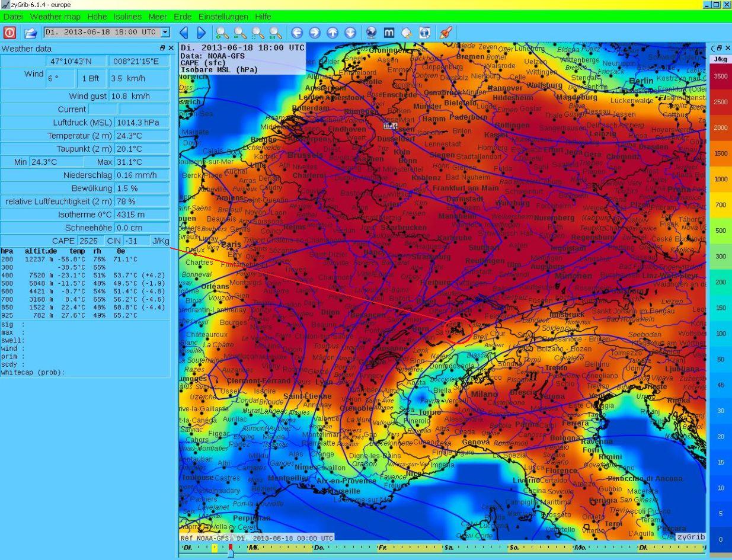Open the Einstellungen menu
The image size is (732, 560).
[x=223, y=17]
